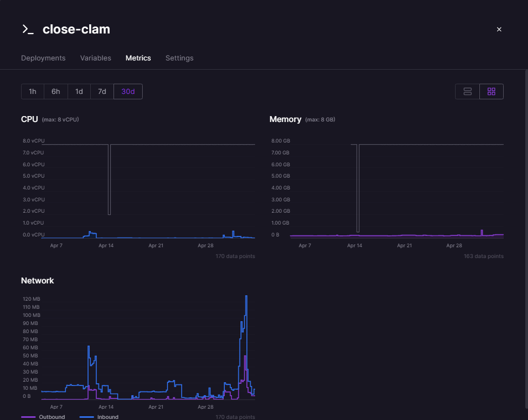Click the close-clam service title
Screen dimensions: 528x420
76,29
